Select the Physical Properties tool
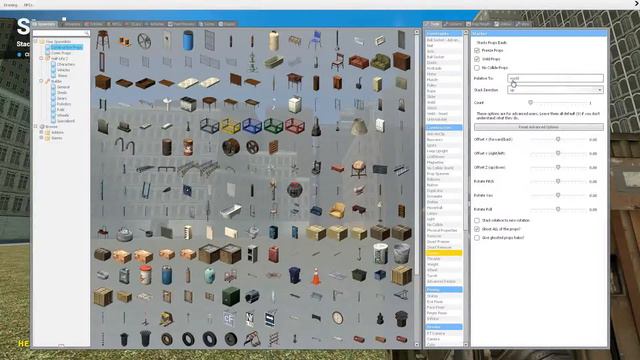The image size is (640, 360). click(x=444, y=231)
